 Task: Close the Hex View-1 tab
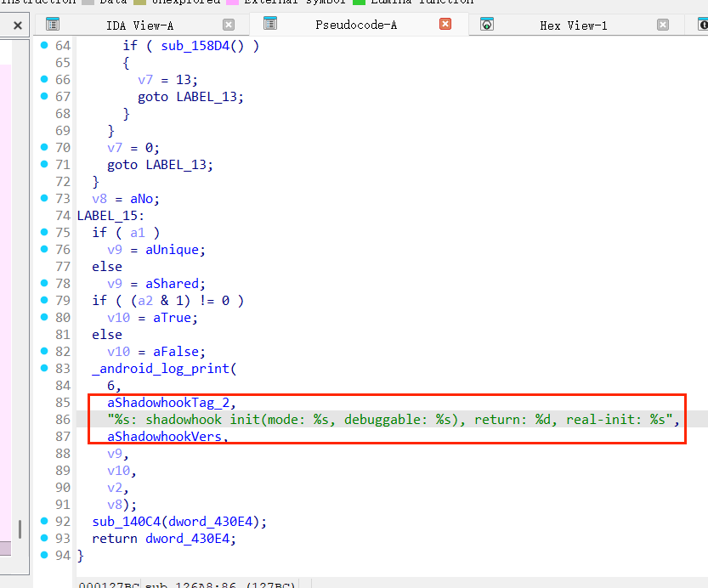[x=662, y=25]
